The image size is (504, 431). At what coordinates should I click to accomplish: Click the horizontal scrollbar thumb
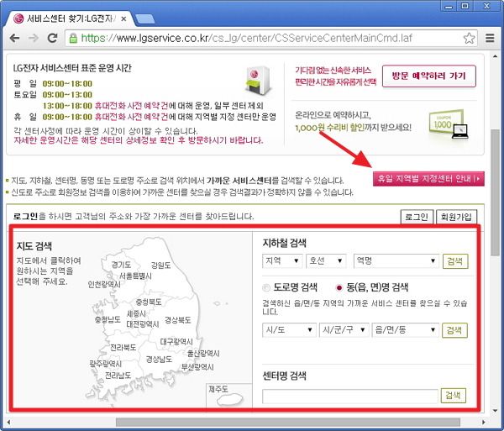tap(287, 422)
